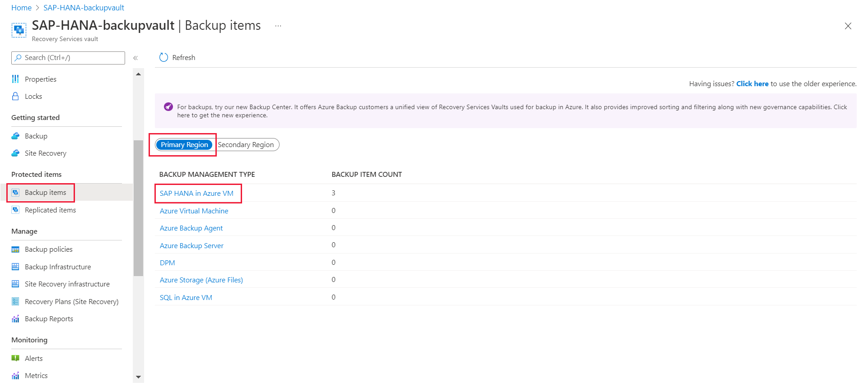Click the Properties icon in sidebar
The width and height of the screenshot is (868, 383).
pyautogui.click(x=15, y=79)
